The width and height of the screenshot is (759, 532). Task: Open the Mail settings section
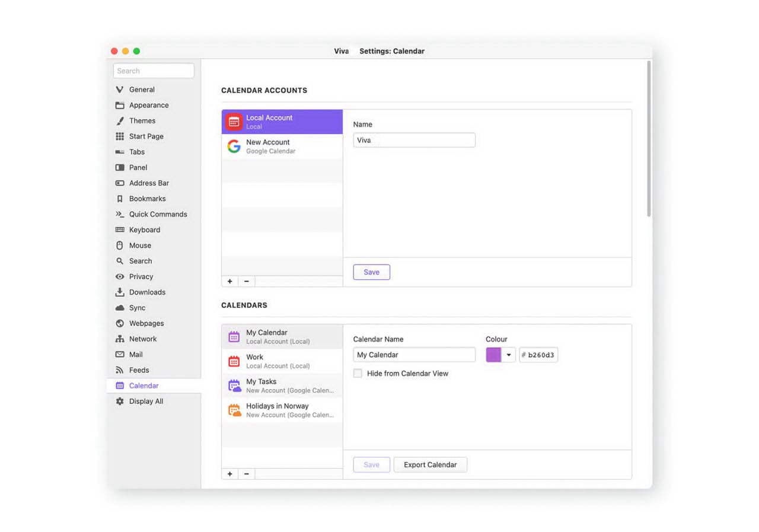136,355
